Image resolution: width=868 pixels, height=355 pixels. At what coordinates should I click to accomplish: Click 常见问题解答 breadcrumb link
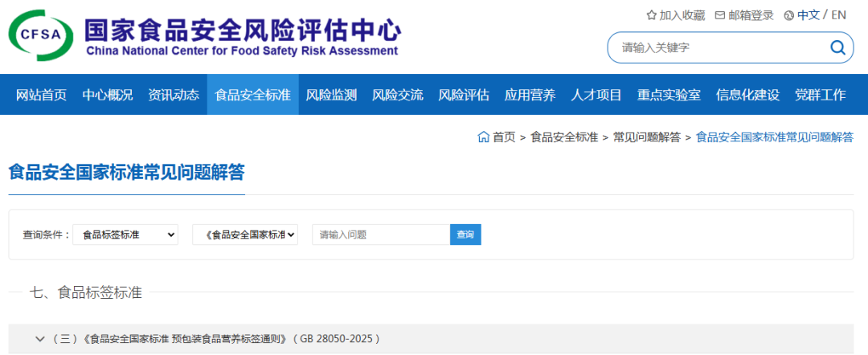click(x=646, y=137)
